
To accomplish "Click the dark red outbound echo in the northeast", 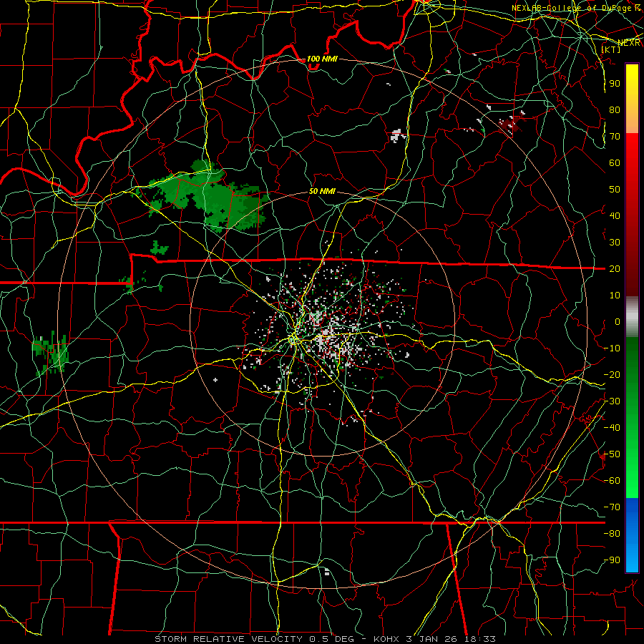I will click(509, 123).
